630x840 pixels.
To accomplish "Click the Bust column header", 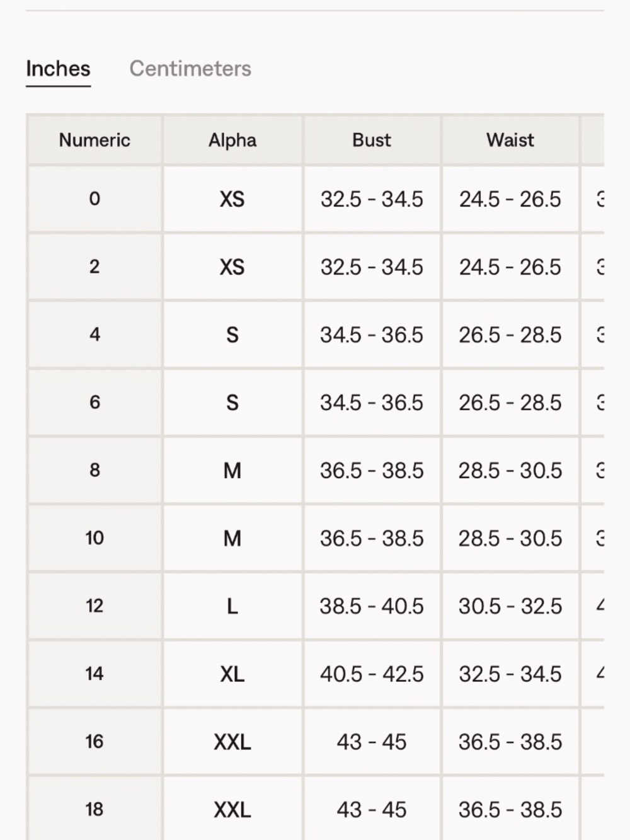I will coord(372,140).
